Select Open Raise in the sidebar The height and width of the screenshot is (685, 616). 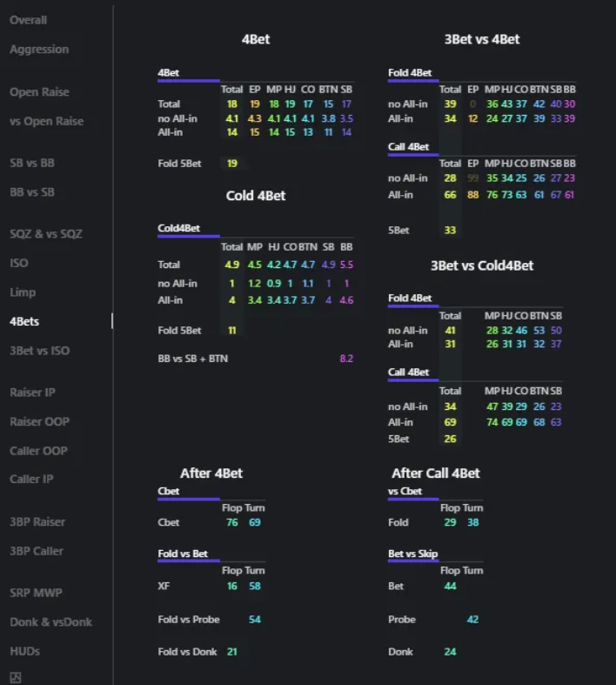pos(39,92)
